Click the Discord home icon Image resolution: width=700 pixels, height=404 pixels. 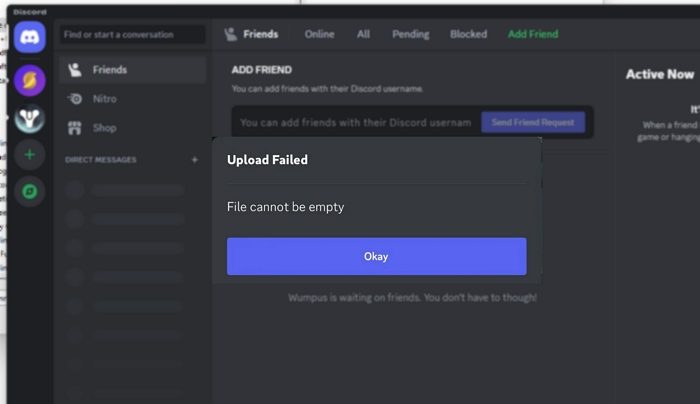(x=29, y=40)
